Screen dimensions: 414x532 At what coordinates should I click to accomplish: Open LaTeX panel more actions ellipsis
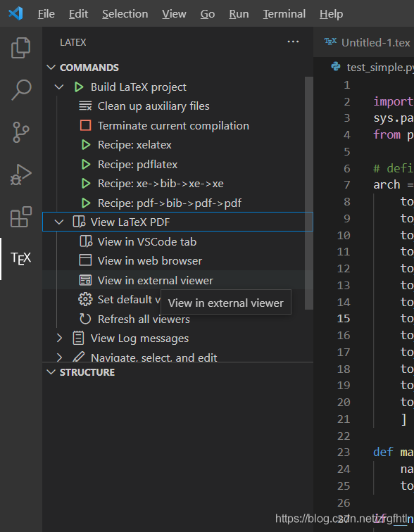pos(293,42)
